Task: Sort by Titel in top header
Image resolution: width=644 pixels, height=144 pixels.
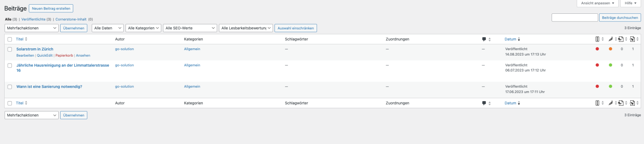Action: point(20,39)
